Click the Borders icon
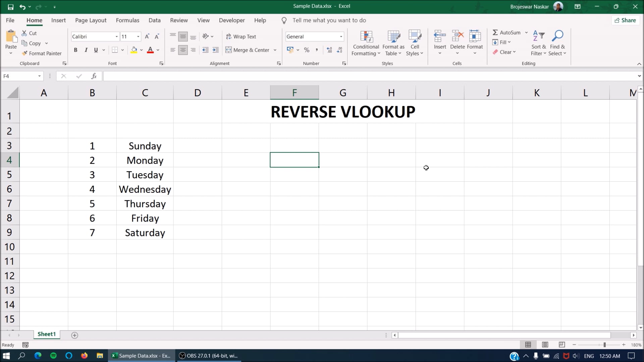This screenshot has height=362, width=644. coord(115,50)
